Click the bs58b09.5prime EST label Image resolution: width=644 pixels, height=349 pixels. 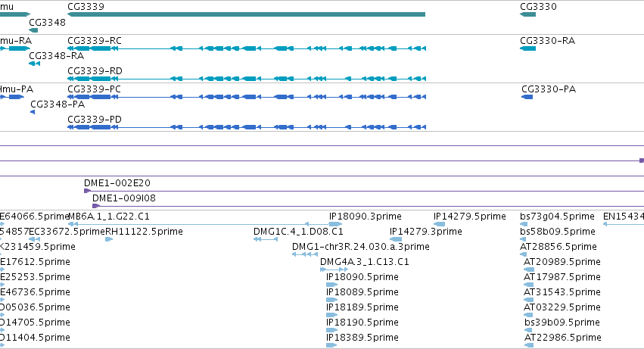(x=557, y=232)
